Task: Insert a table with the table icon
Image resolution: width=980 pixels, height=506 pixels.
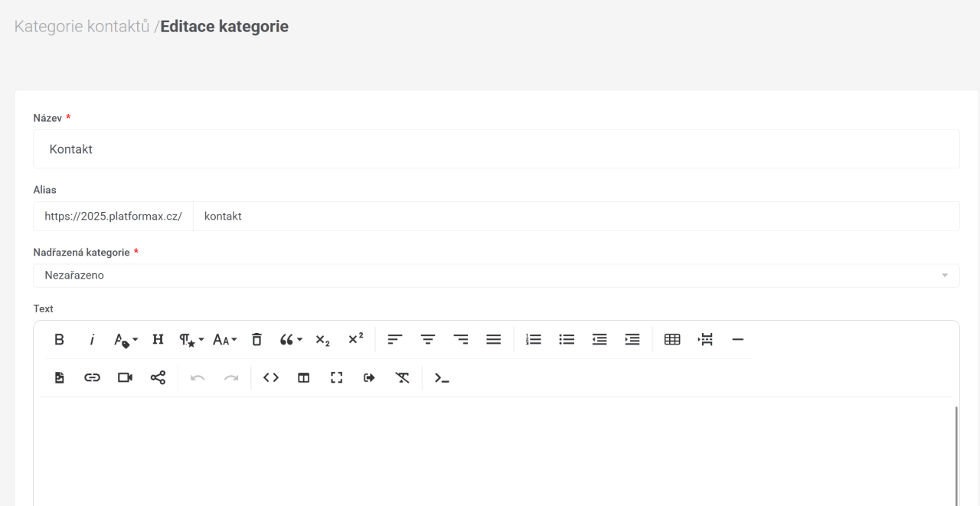Action: pyautogui.click(x=671, y=340)
